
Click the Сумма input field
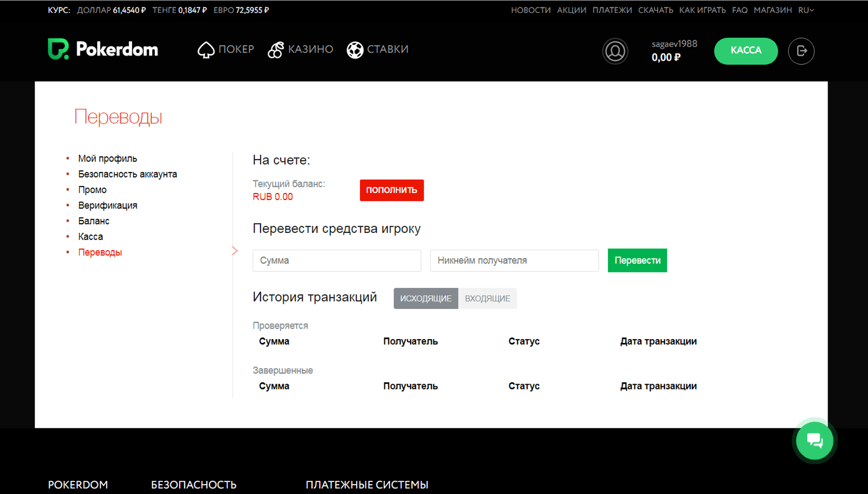(337, 260)
